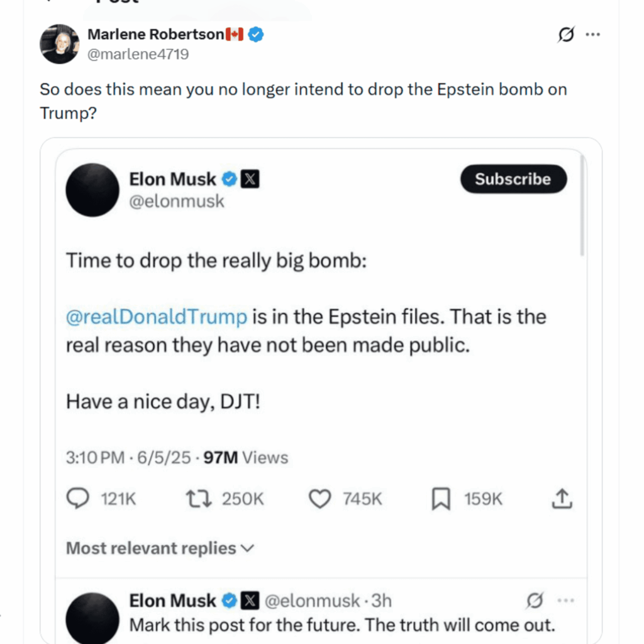644x644 pixels.
Task: Open the share icon on the quoted post
Action: (x=561, y=498)
